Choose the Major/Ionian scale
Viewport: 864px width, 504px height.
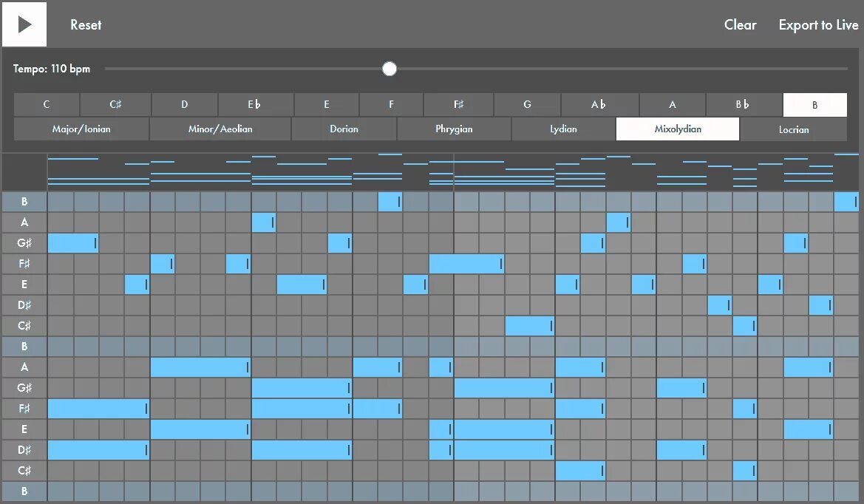click(x=81, y=129)
